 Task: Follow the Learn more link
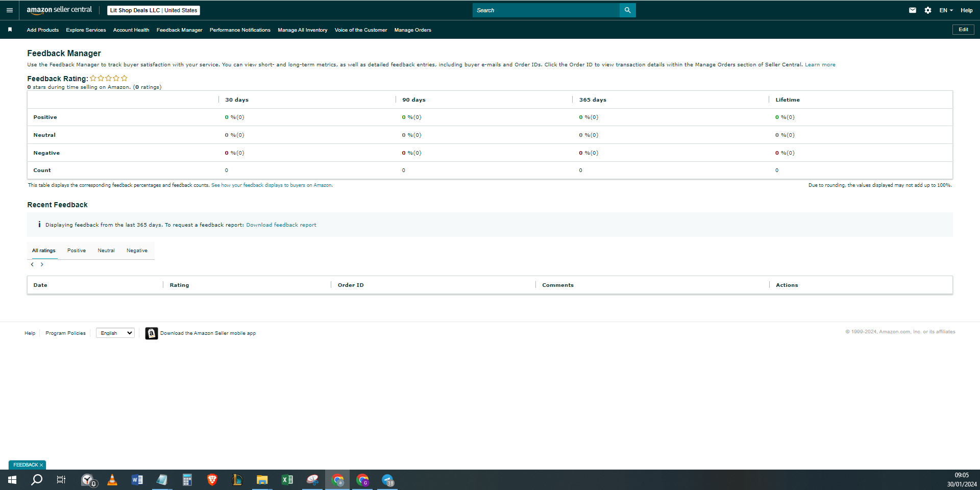820,65
